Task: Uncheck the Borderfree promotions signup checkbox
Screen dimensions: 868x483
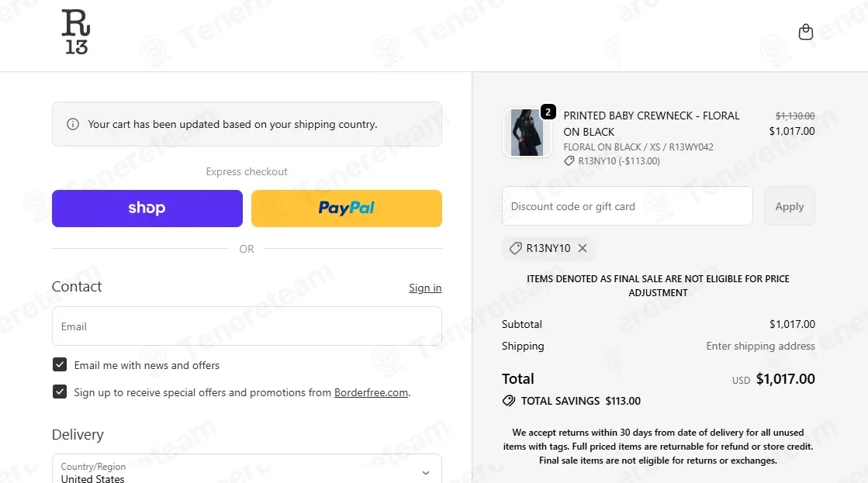Action: [x=60, y=392]
